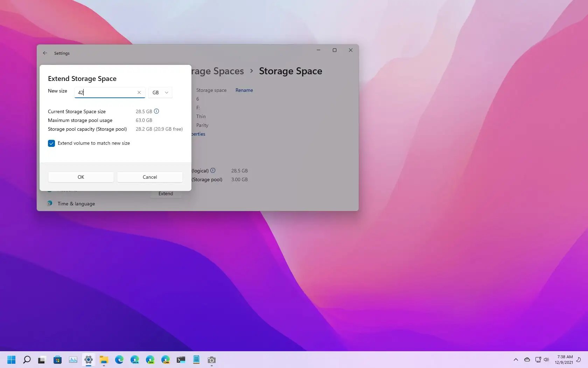Image resolution: width=588 pixels, height=368 pixels.
Task: Expand hidden system tray icons chevron
Action: click(x=516, y=360)
